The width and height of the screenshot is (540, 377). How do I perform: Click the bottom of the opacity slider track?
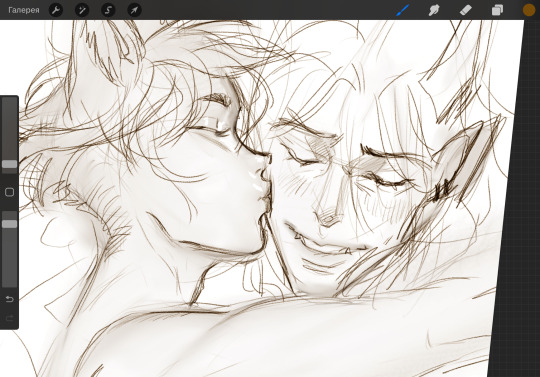pos(9,283)
